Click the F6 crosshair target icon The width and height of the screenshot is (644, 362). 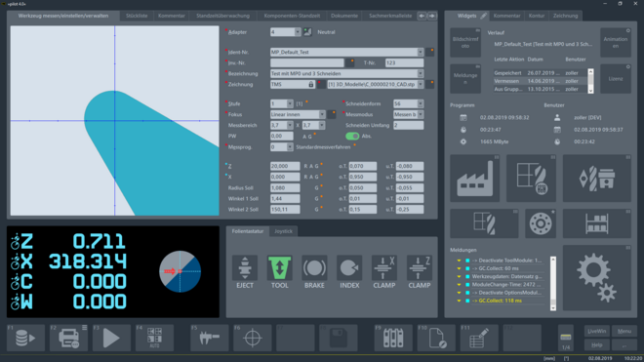(x=252, y=338)
